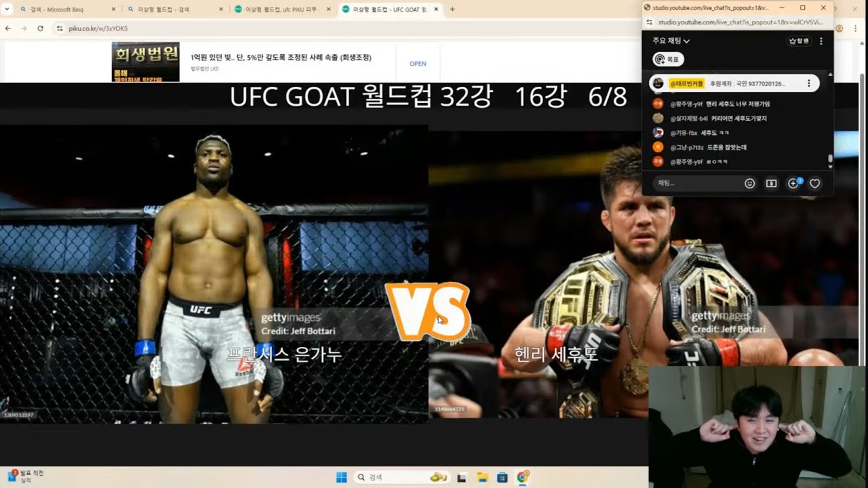Click avatar of 기유-f5x commenter
The height and width of the screenshot is (488, 868).
click(x=658, y=133)
